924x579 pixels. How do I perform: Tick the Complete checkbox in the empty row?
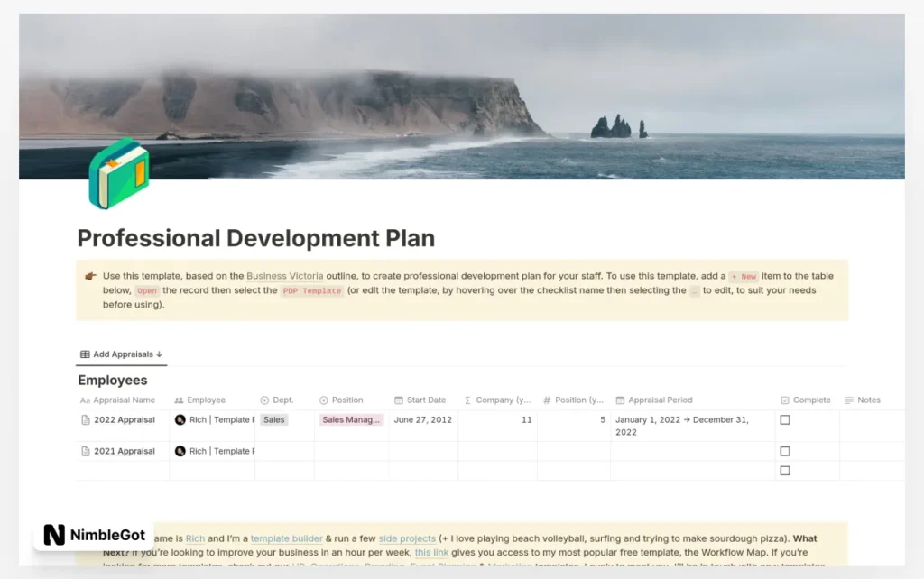pyautogui.click(x=785, y=471)
